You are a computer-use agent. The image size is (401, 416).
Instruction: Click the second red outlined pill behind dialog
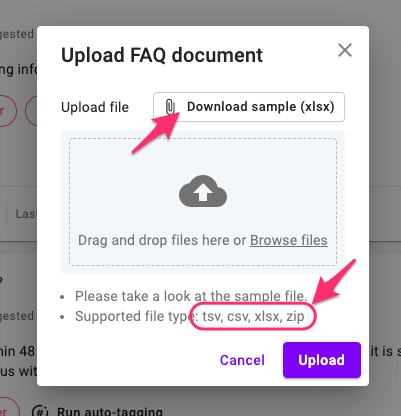tap(31, 111)
